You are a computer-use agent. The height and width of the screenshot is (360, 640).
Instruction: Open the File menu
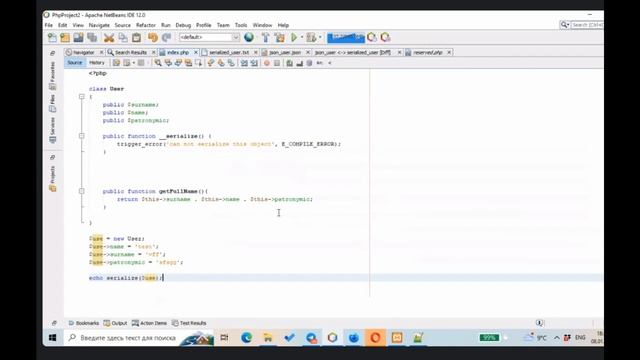49,25
